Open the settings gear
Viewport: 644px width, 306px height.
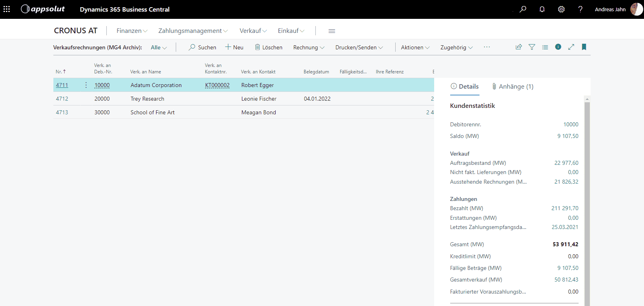click(561, 9)
